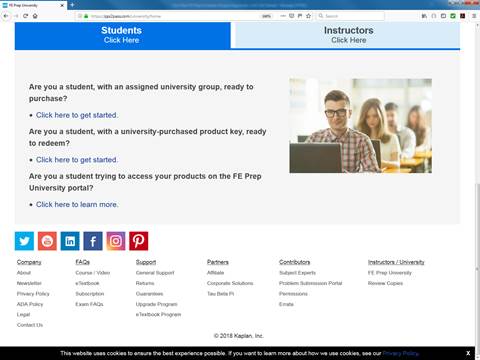The width and height of the screenshot is (480, 360).
Task: Click the Contributors footer heading
Action: (x=295, y=262)
